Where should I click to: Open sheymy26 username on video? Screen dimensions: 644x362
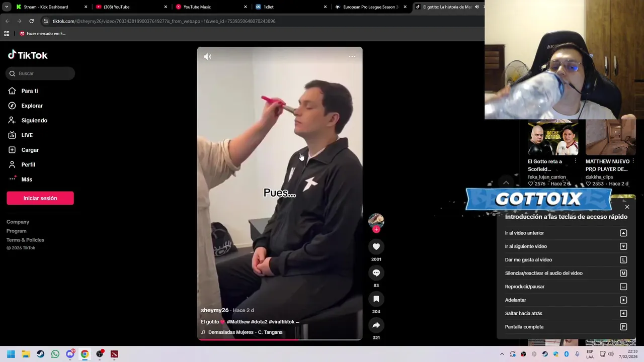[215, 310]
